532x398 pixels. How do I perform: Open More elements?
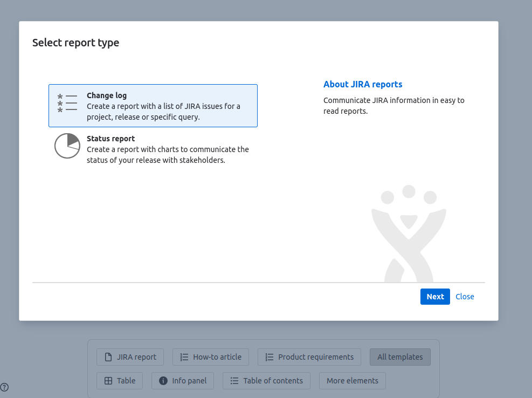[352, 381]
